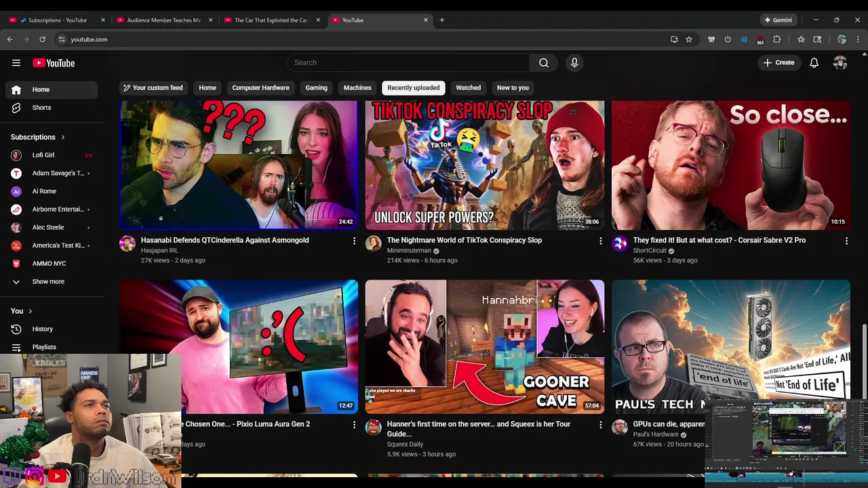
Task: Expand Show more subscriptions
Action: coord(52,281)
